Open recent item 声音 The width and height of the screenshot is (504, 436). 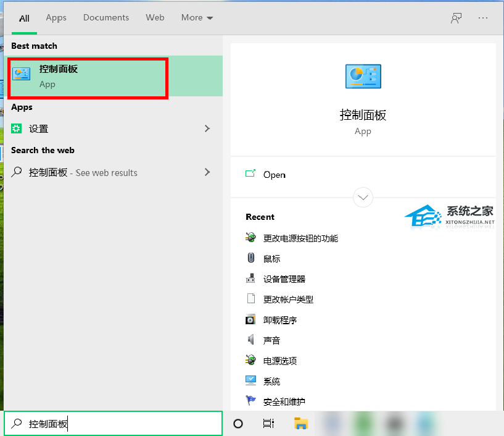click(271, 340)
